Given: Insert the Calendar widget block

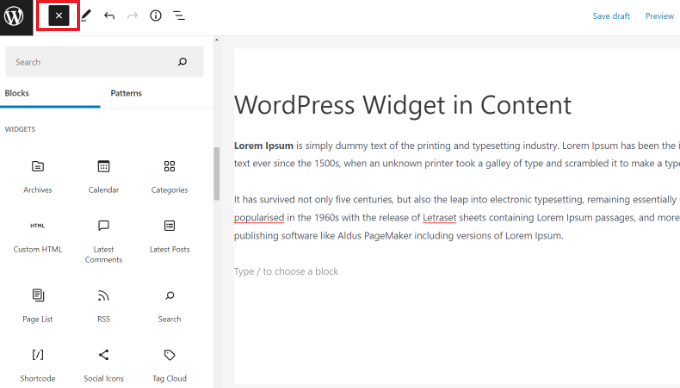Looking at the screenshot, I should click(x=103, y=177).
